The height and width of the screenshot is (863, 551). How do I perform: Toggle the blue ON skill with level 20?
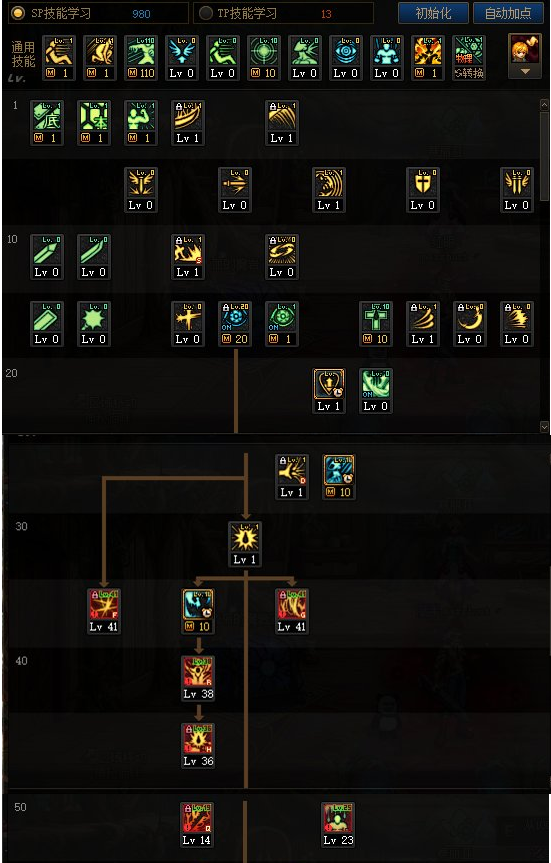(234, 324)
